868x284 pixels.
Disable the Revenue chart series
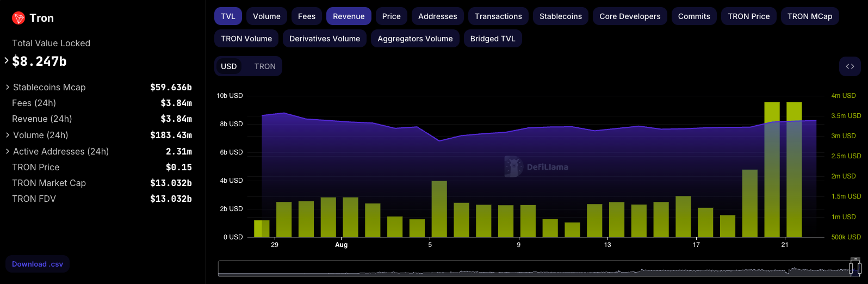349,16
